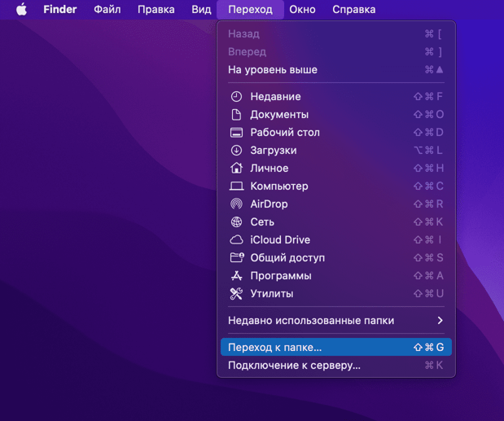
Task: Click the AirDrop icon
Action: pyautogui.click(x=236, y=204)
